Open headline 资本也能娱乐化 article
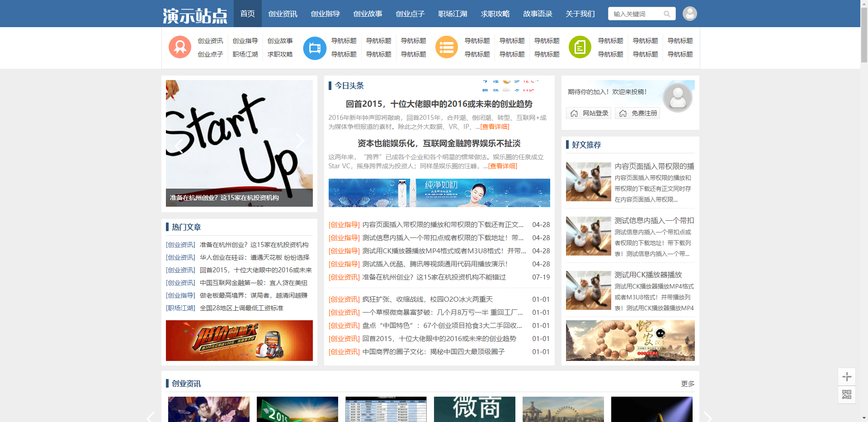Viewport: 868px width, 422px height. [x=439, y=143]
